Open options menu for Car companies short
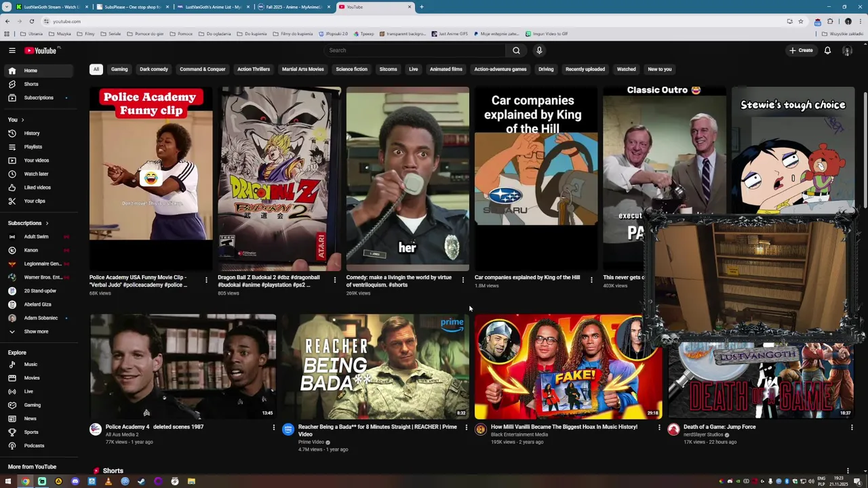Image resolution: width=868 pixels, height=488 pixels. pyautogui.click(x=591, y=279)
